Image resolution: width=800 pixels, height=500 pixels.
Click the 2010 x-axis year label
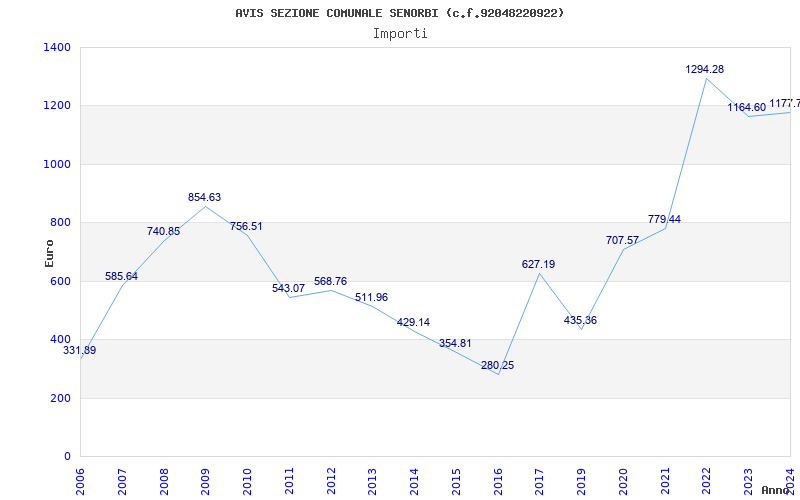tap(247, 482)
